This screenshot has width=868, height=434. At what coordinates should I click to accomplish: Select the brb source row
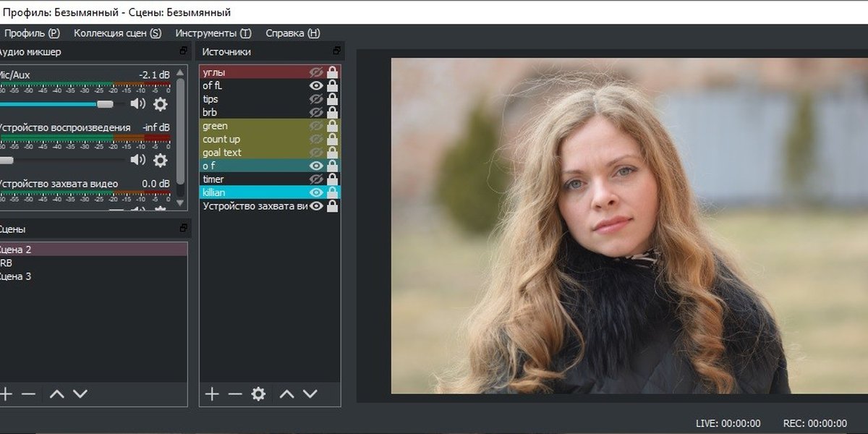tap(270, 112)
